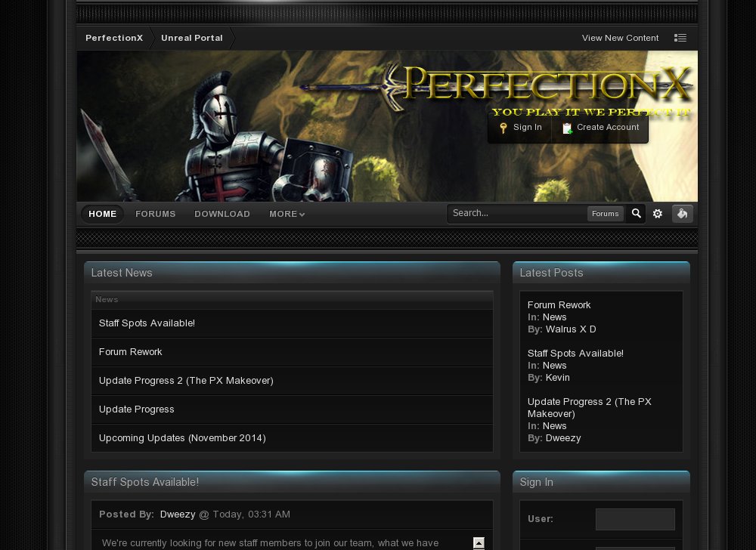
Task: Expand the More menu dropdown
Action: (287, 214)
